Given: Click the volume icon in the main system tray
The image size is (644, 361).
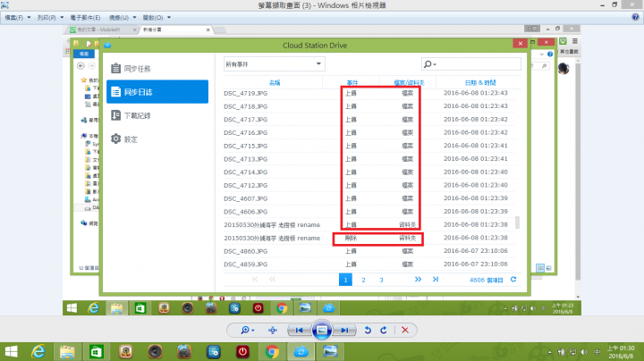Looking at the screenshot, I should point(584,352).
